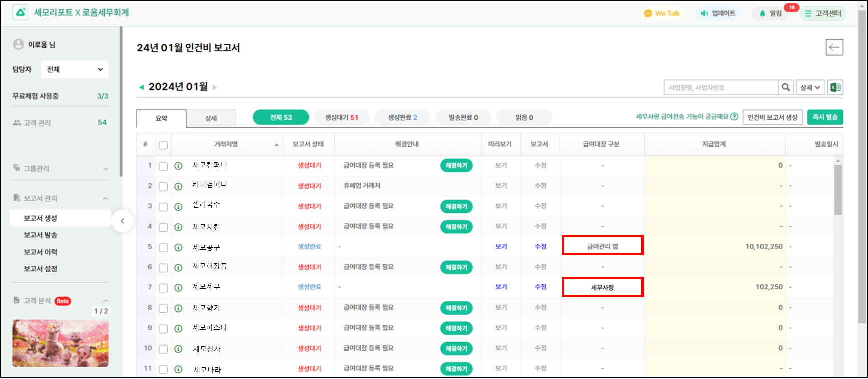Click the 사업장명 search input field
The width and height of the screenshot is (868, 379).
coord(720,87)
